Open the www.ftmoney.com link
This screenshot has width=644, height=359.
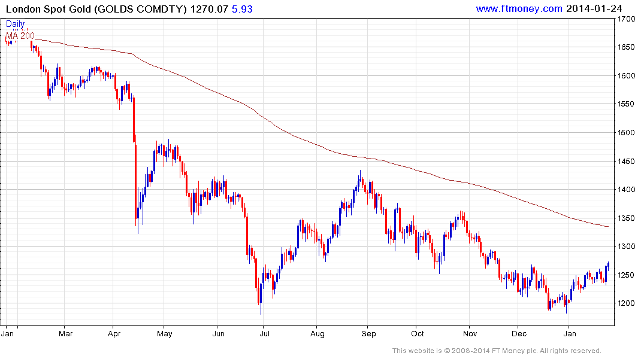point(519,8)
